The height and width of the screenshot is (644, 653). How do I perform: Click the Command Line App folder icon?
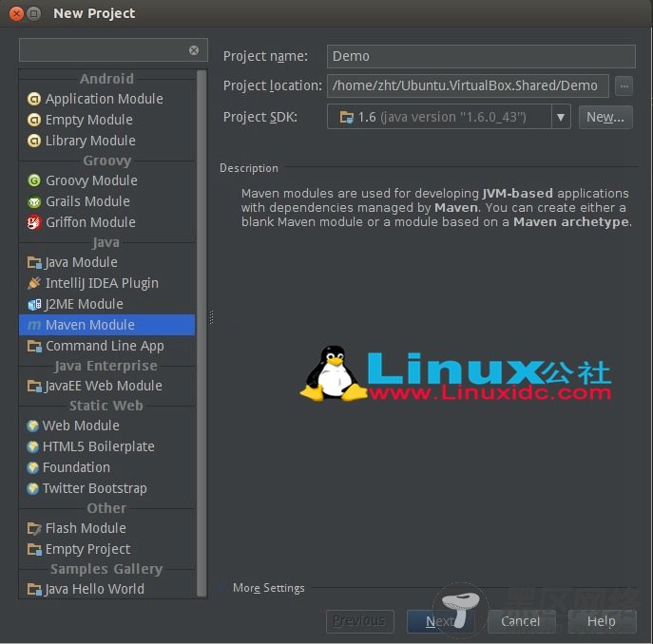(34, 346)
